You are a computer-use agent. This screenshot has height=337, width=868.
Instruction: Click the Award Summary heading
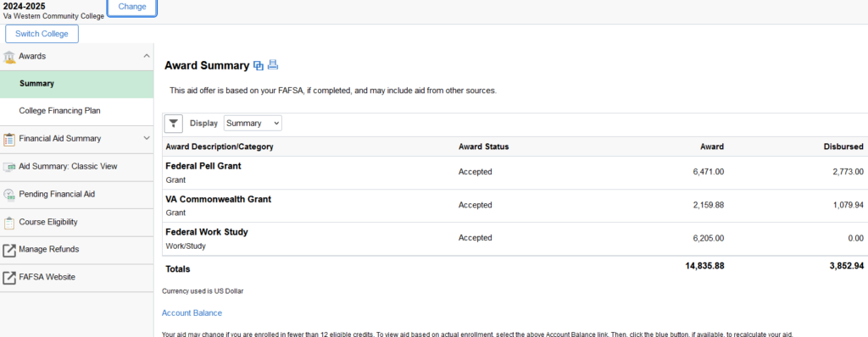pos(207,66)
